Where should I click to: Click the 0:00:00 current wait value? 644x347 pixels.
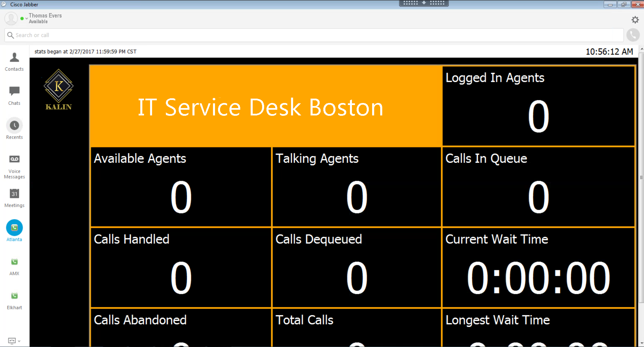(538, 278)
